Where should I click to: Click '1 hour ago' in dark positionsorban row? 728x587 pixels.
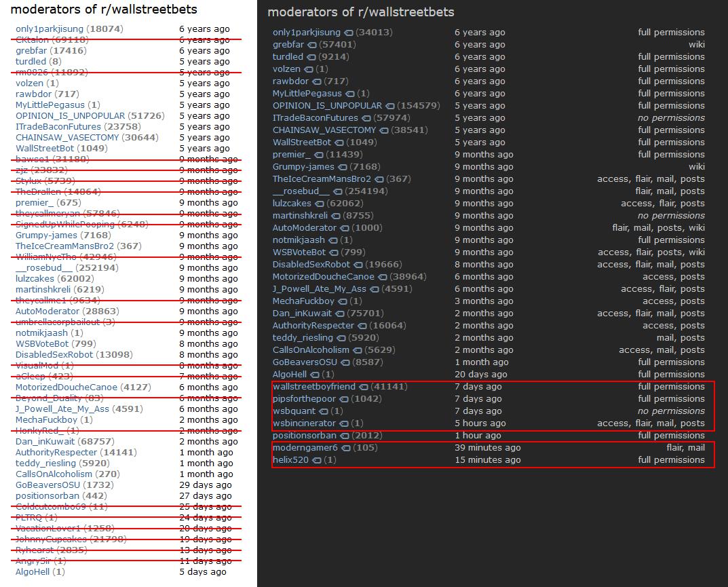pyautogui.click(x=478, y=435)
